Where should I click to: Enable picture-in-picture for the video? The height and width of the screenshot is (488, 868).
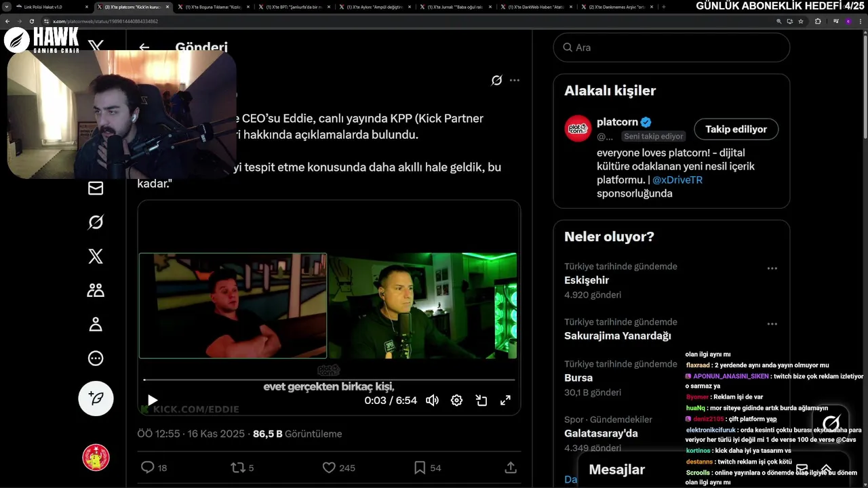[x=481, y=401]
